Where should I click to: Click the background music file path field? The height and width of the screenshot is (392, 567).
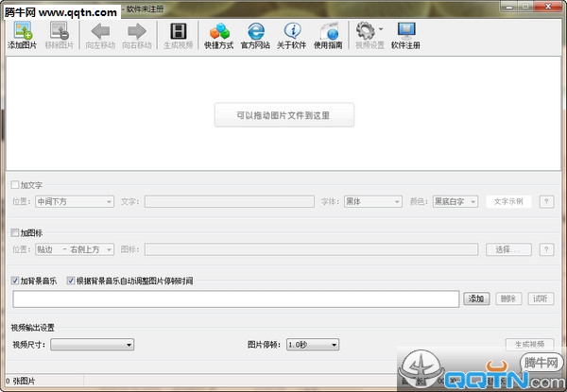coord(235,298)
